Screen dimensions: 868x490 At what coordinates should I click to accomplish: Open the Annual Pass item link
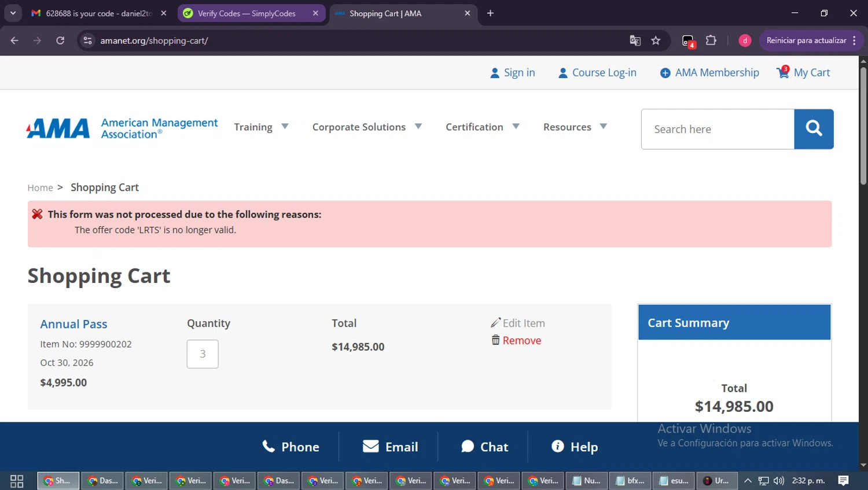pyautogui.click(x=73, y=324)
